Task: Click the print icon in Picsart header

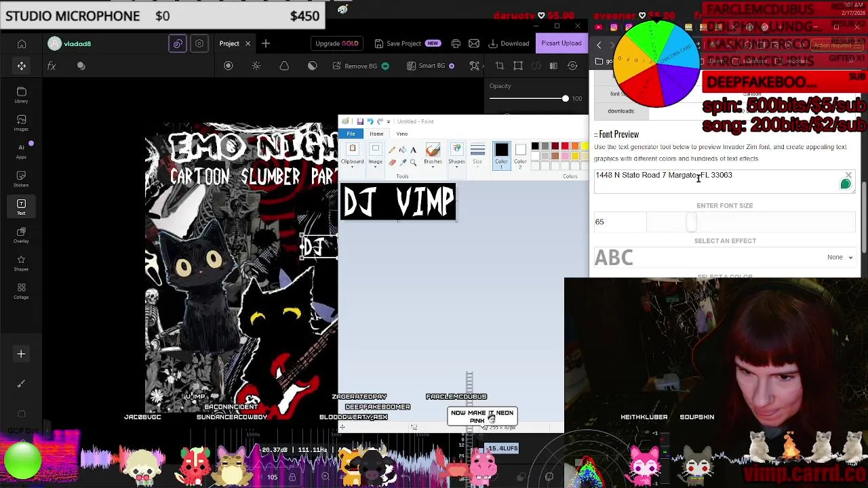Action: click(456, 43)
